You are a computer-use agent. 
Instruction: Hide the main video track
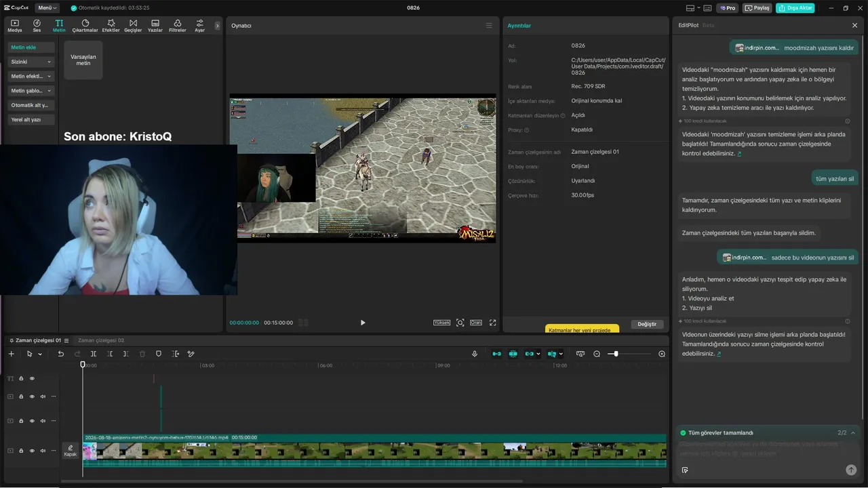click(32, 451)
